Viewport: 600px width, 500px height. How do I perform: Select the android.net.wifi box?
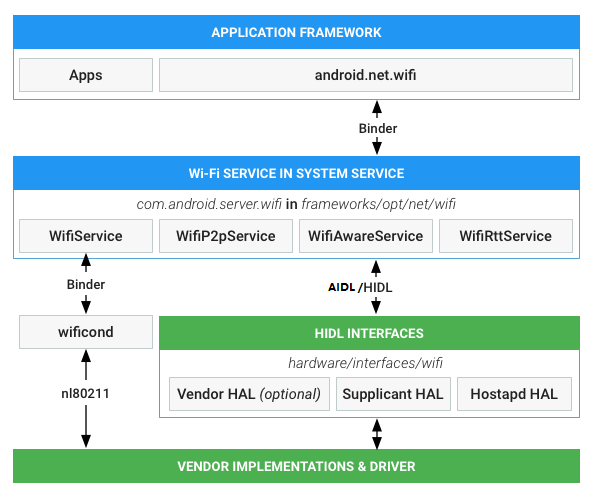click(366, 75)
